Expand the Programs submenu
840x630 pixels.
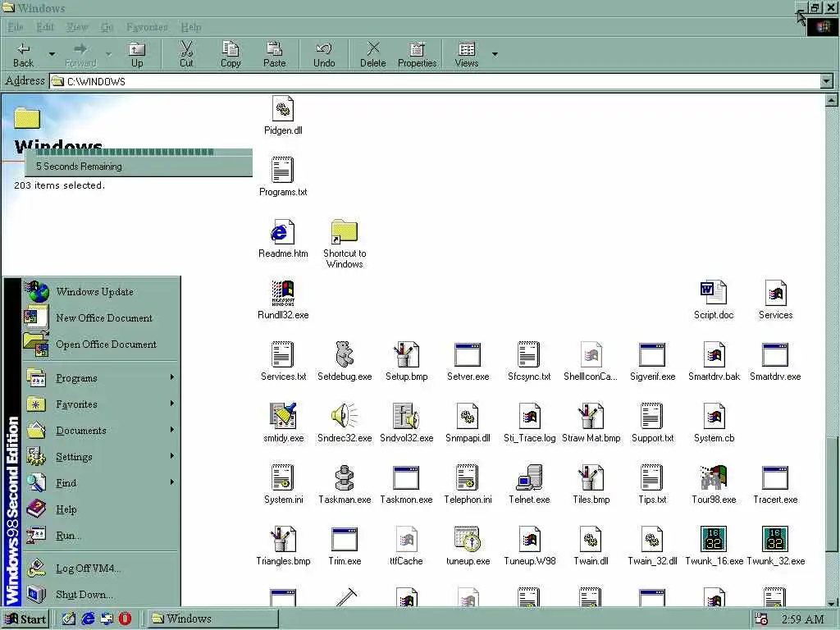pos(101,377)
